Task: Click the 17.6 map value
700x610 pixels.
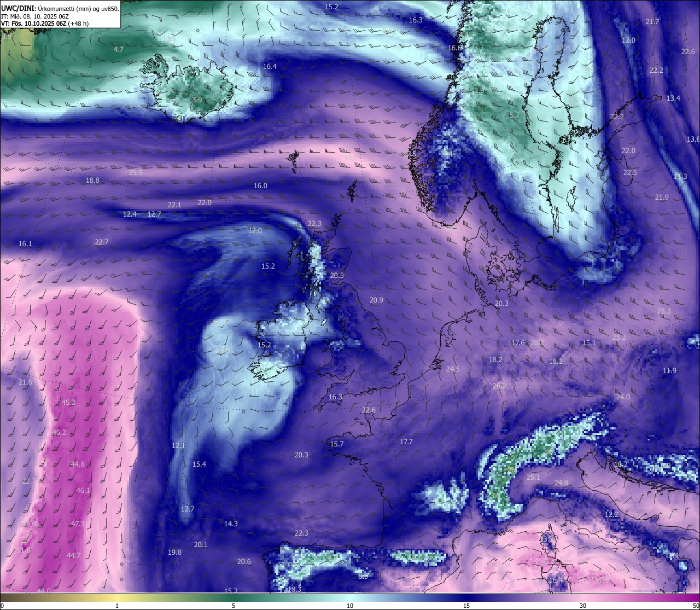Action: point(518,342)
